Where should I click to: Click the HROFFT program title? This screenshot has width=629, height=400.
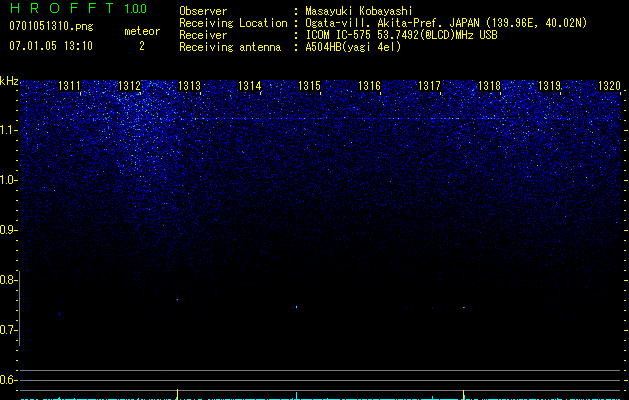[x=62, y=8]
